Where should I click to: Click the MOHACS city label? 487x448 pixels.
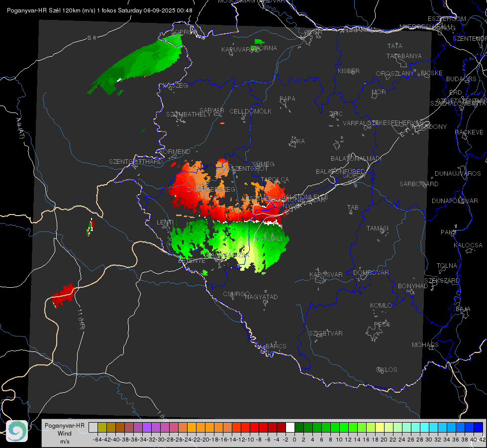[425, 345]
